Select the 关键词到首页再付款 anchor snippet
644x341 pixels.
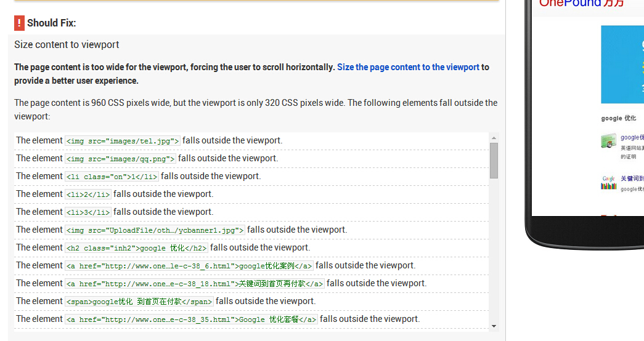coord(195,284)
